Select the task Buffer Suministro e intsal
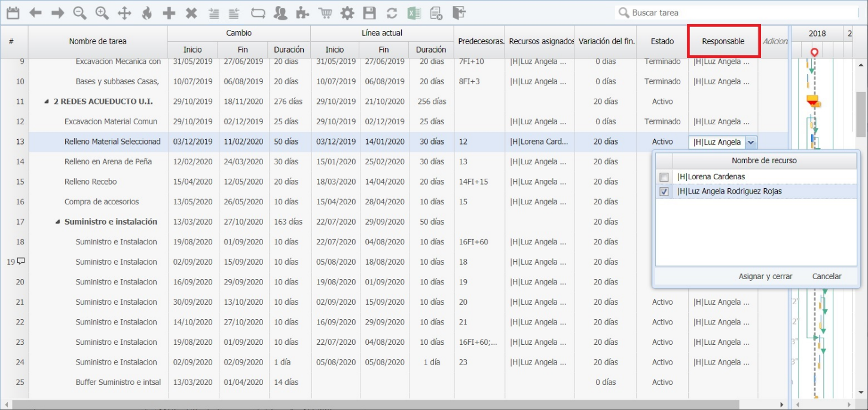The width and height of the screenshot is (868, 410). [118, 382]
